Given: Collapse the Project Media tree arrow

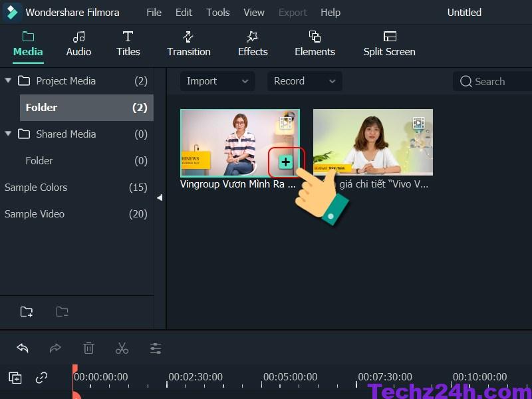Looking at the screenshot, I should coord(8,80).
